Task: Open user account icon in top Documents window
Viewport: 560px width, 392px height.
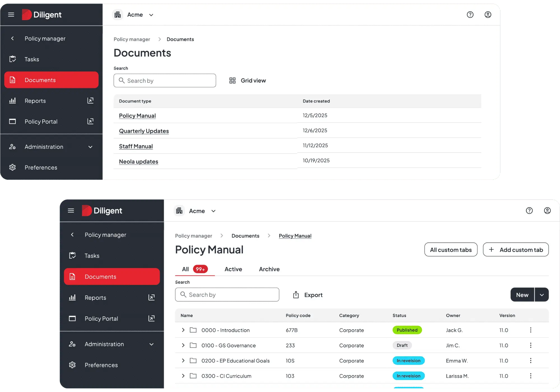Action: [488, 15]
